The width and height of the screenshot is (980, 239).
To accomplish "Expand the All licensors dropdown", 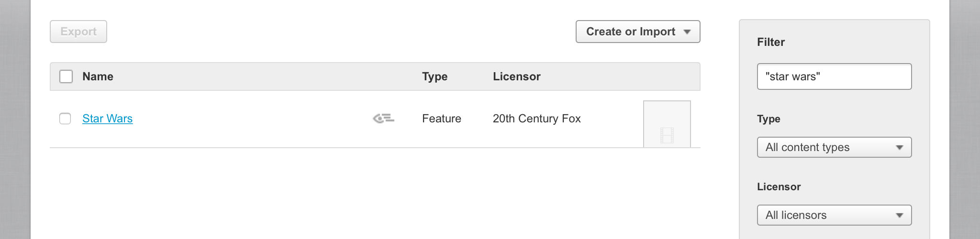I will [x=834, y=215].
